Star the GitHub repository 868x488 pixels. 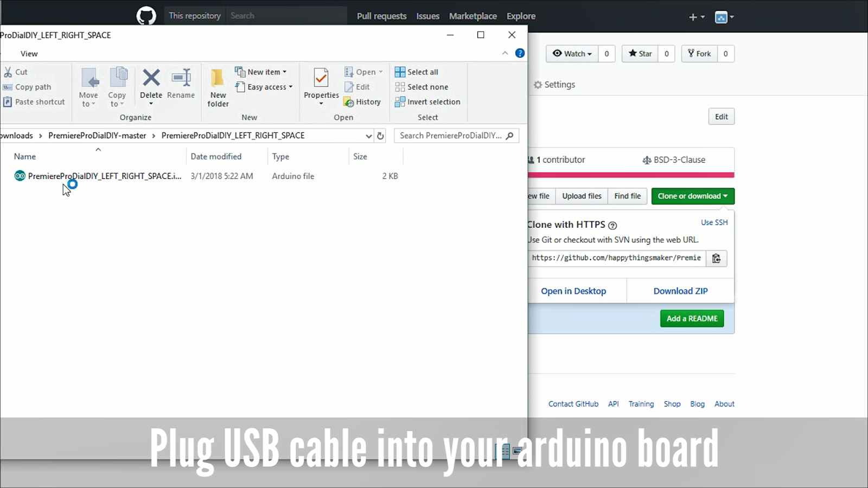640,54
